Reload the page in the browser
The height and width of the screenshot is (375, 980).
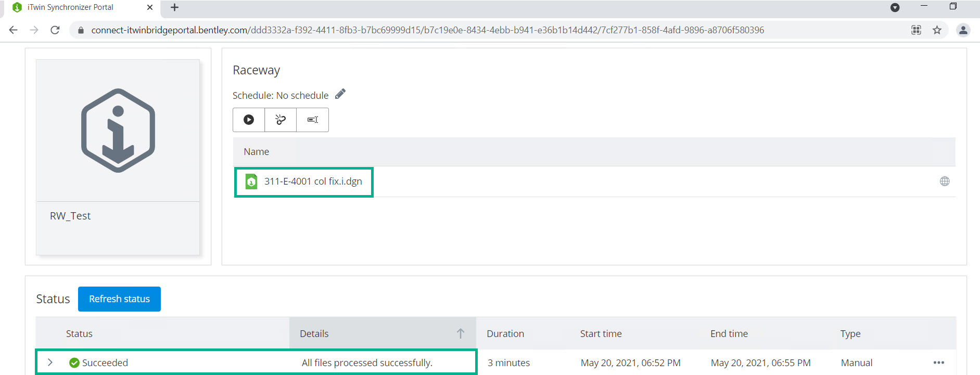point(55,30)
